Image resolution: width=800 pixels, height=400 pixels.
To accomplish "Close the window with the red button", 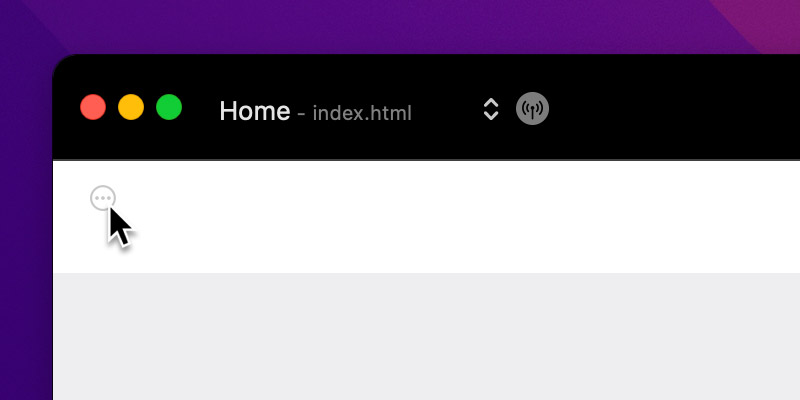I will click(x=93, y=107).
